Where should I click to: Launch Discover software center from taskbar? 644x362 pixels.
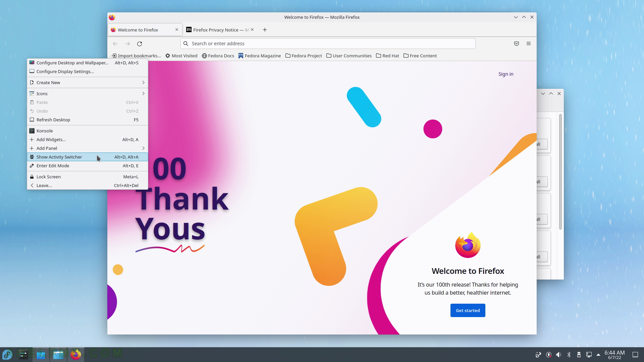click(41, 354)
